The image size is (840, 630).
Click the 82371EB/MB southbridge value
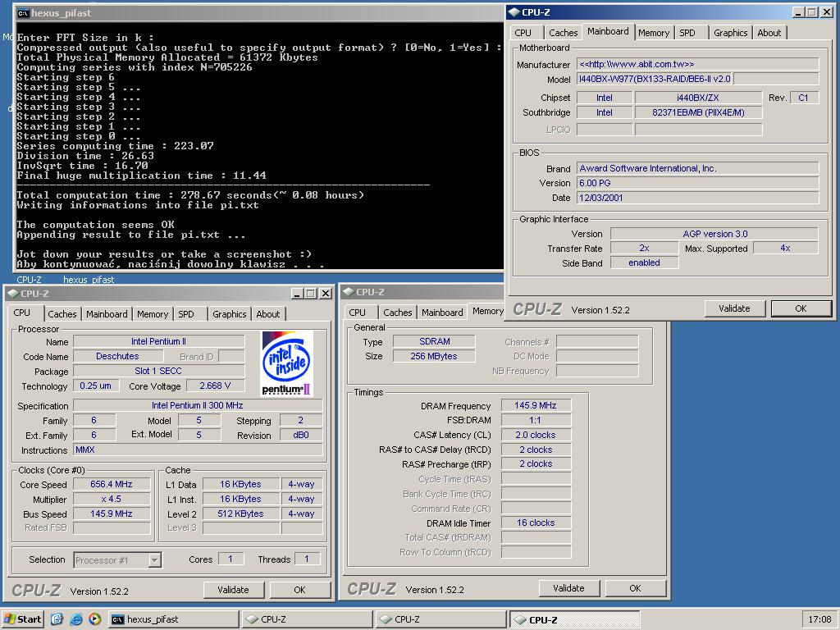pyautogui.click(x=698, y=112)
